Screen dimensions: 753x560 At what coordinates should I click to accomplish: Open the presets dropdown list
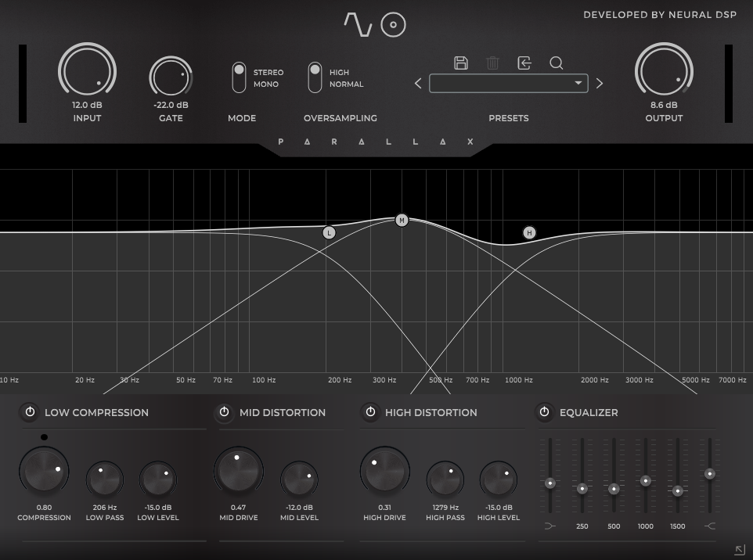tap(509, 84)
